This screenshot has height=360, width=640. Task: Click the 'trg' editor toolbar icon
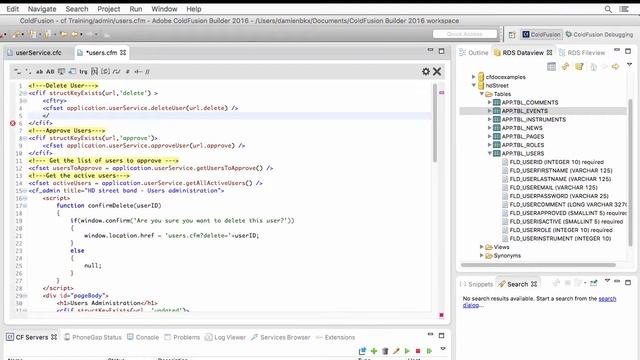(x=83, y=71)
